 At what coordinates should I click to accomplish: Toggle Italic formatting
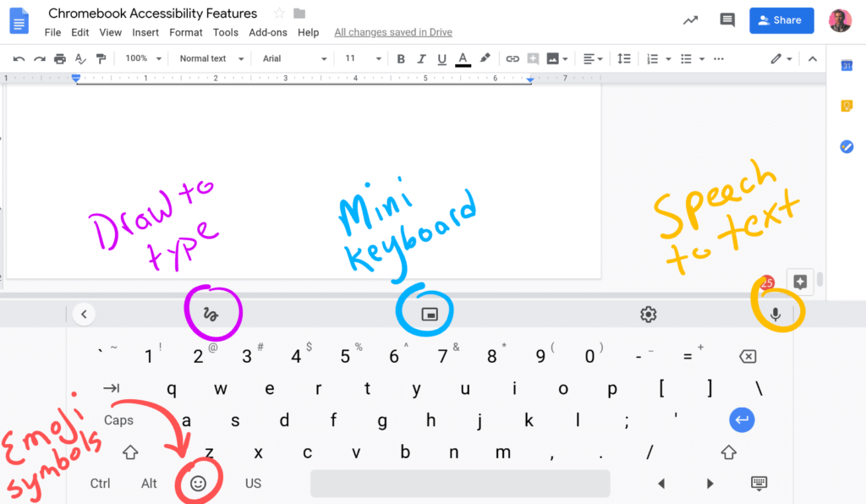pyautogui.click(x=421, y=58)
